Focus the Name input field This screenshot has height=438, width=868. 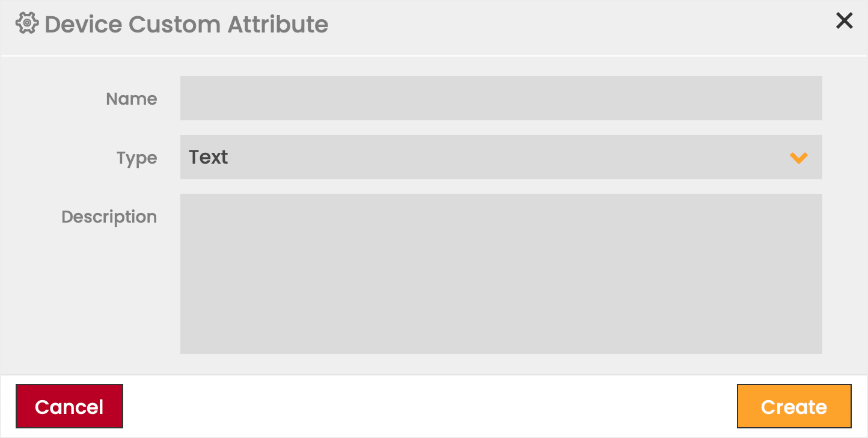click(501, 98)
